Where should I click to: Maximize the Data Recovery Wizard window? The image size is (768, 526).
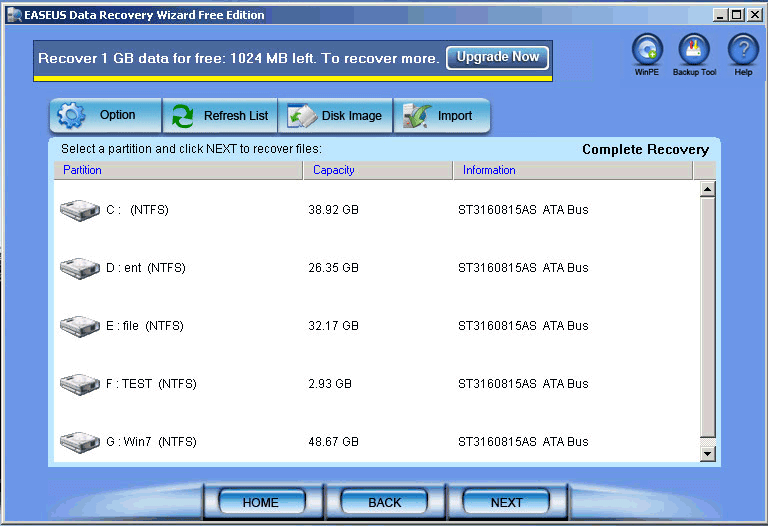737,15
